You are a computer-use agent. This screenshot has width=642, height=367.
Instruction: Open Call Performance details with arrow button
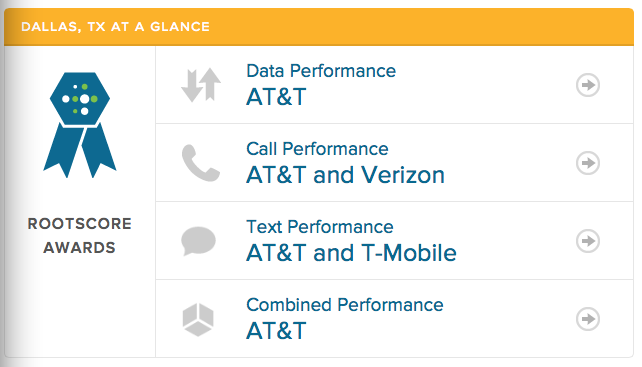(x=588, y=163)
